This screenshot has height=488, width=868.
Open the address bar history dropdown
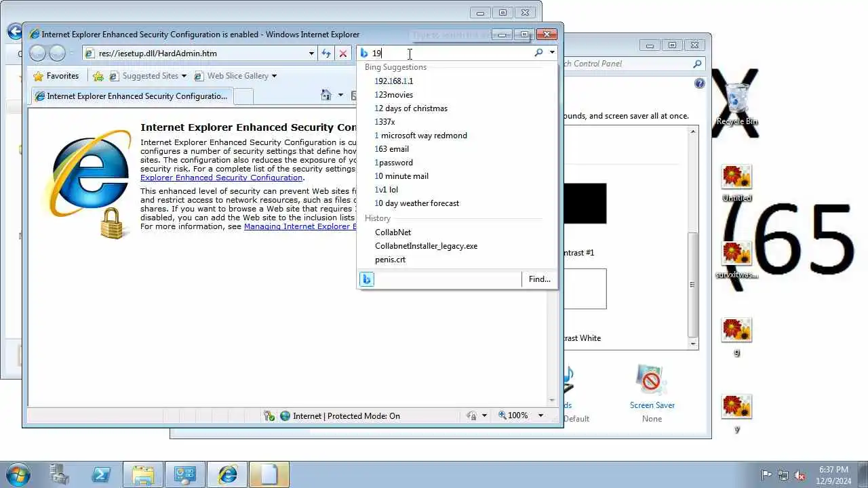coord(311,54)
